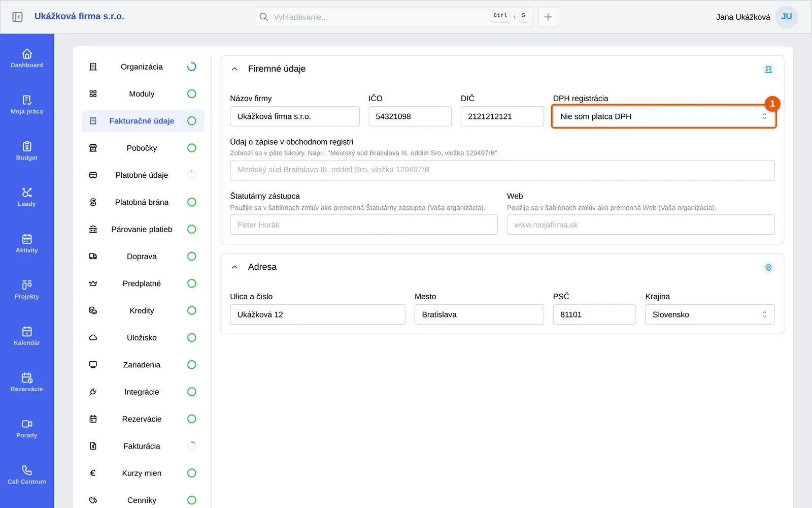
Task: Open Porady video meetings
Action: click(x=27, y=428)
